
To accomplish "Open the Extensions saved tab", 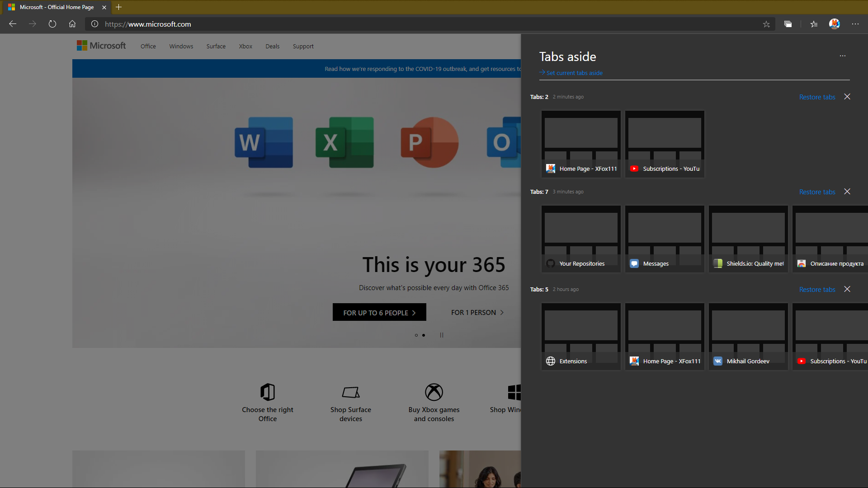I will tap(581, 337).
